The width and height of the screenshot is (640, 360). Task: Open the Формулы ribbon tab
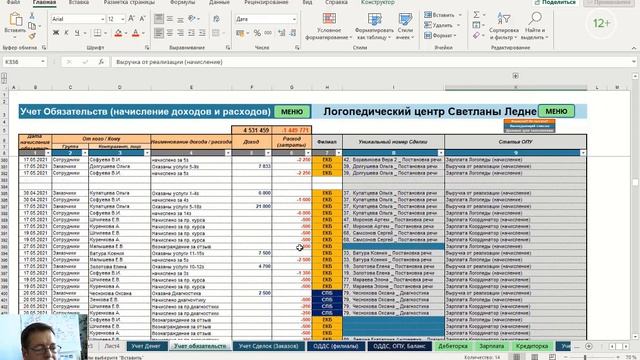click(182, 2)
